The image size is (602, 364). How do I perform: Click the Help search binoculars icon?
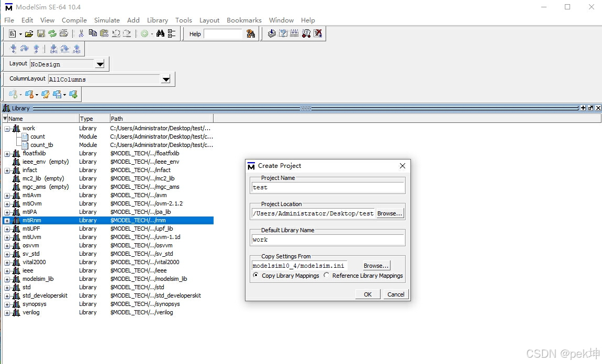point(251,34)
